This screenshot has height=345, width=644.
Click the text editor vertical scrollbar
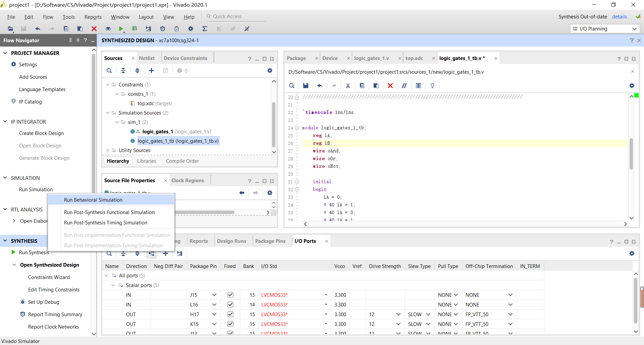coord(632,154)
